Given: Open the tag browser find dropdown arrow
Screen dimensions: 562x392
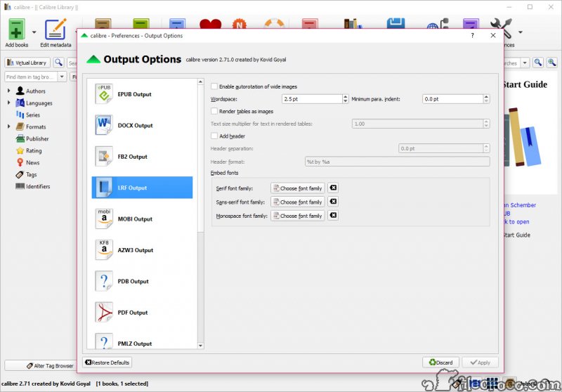Looking at the screenshot, I should tap(62, 77).
